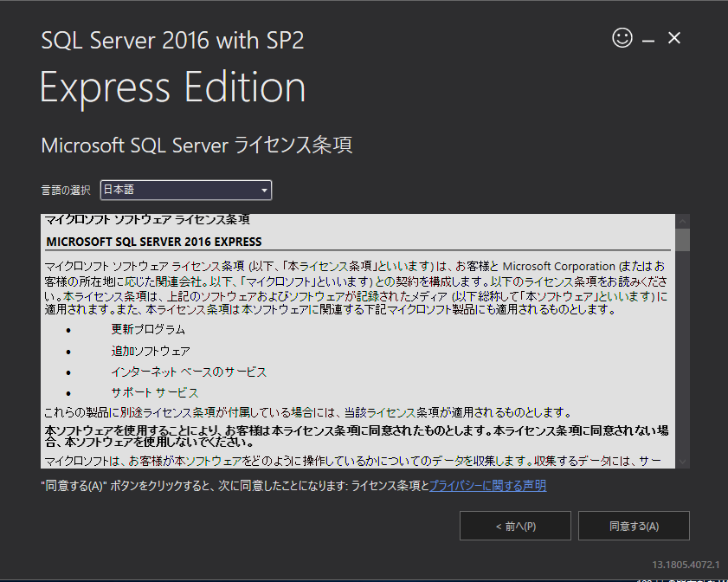The image size is (728, 582).
Task: Click the smiley face feedback icon
Action: [x=622, y=38]
